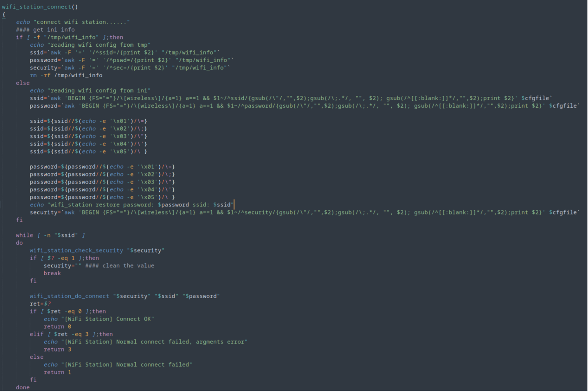Click the ret=$? assignment line
Viewport: 588px width, 392px height.
coord(40,304)
